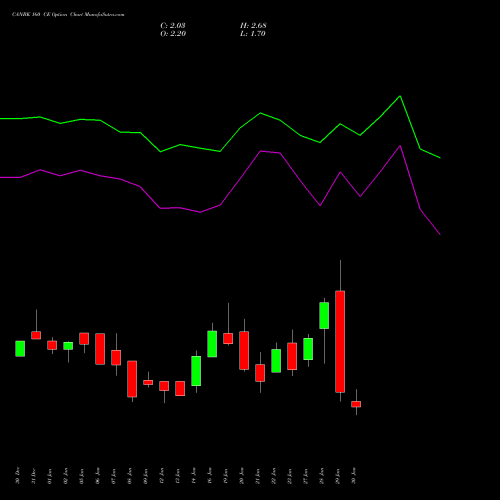Viewport: 500px width, 500px height.
Task: Click the low value L: 1.70
Action: (253, 34)
